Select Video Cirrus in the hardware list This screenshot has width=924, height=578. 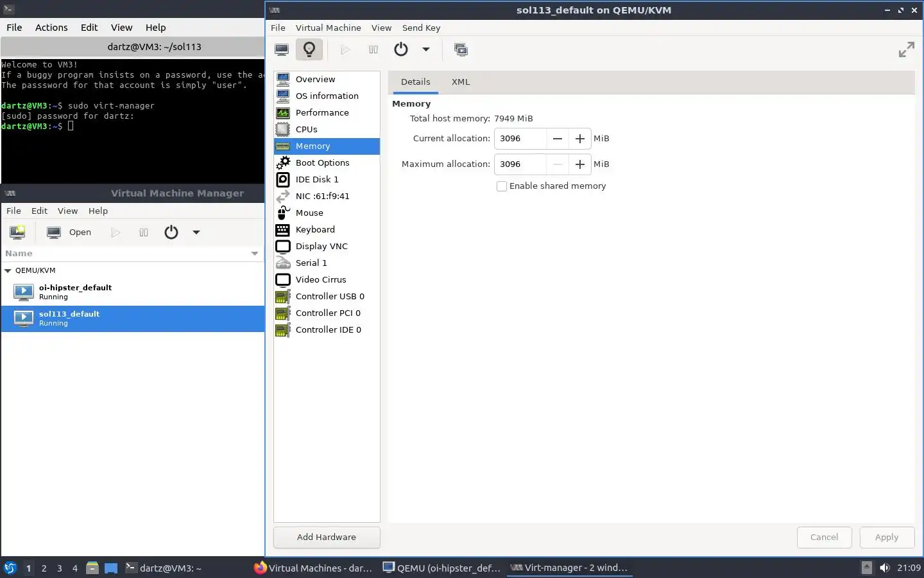327,279
